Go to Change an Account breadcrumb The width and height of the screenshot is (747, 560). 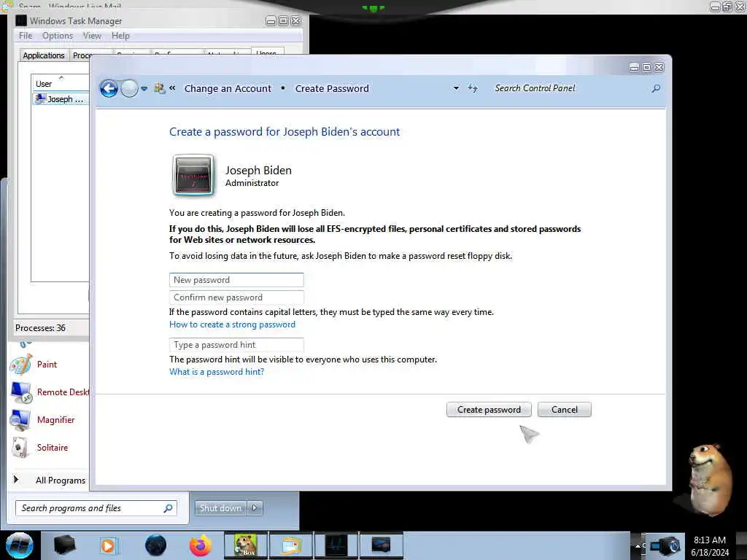(228, 88)
